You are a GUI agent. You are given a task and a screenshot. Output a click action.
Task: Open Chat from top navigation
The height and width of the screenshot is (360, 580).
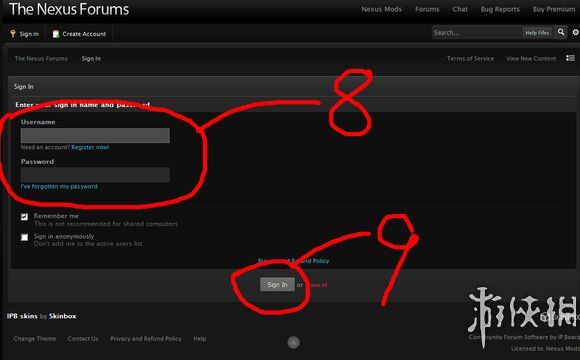[460, 9]
